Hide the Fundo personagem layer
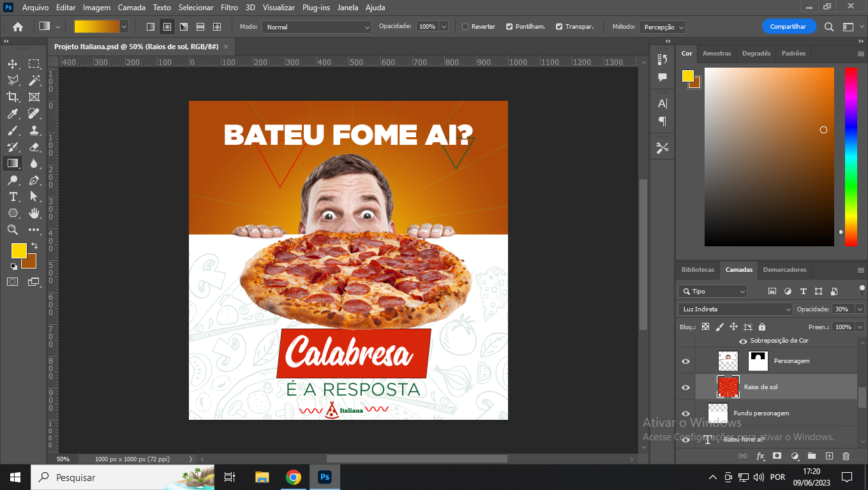 tap(685, 413)
